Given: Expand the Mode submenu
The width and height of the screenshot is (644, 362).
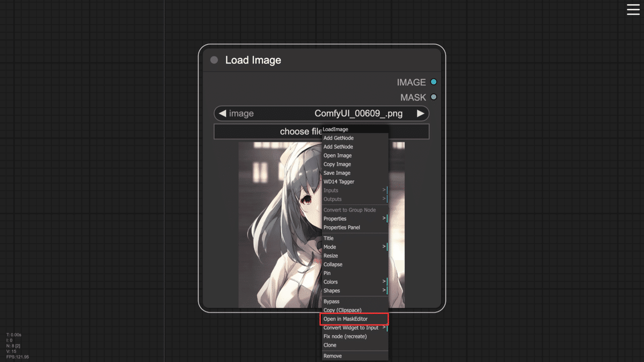Looking at the screenshot, I should pos(355,247).
